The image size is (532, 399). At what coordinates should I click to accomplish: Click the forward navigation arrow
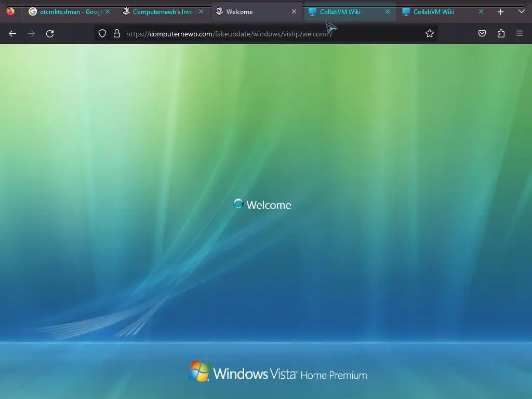(x=31, y=34)
